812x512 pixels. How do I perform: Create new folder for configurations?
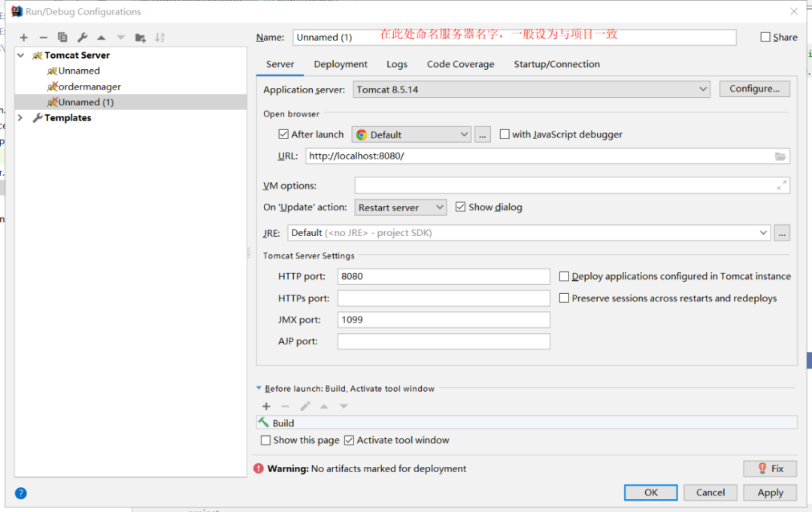click(x=141, y=38)
